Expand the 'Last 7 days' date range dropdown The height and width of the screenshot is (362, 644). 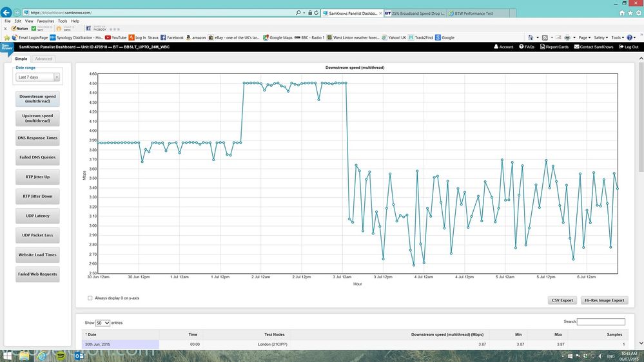pos(38,77)
